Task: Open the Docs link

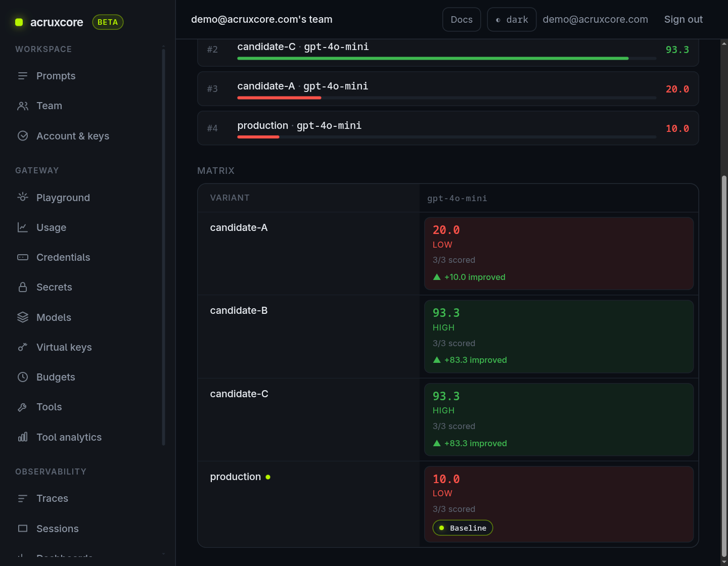Action: pos(462,20)
